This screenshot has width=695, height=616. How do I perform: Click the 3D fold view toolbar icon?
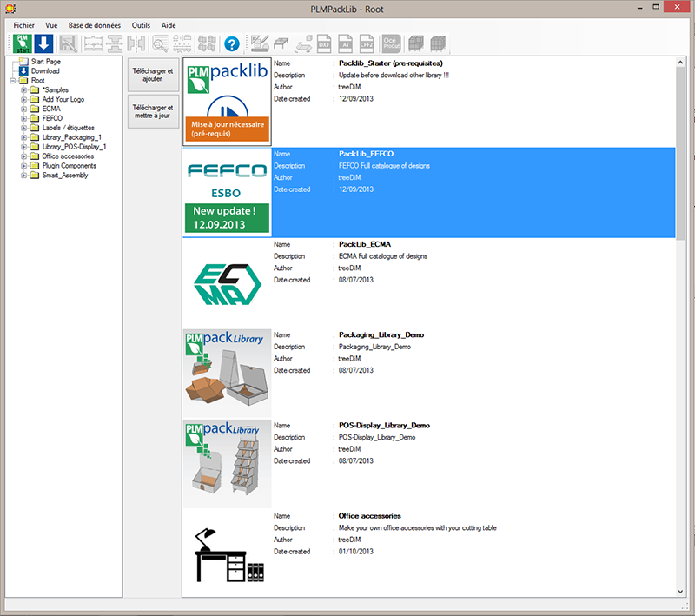tap(303, 43)
